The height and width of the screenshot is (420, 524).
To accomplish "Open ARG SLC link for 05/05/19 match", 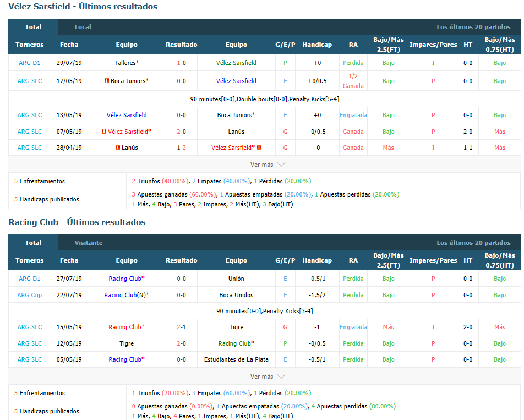I will (29, 359).
